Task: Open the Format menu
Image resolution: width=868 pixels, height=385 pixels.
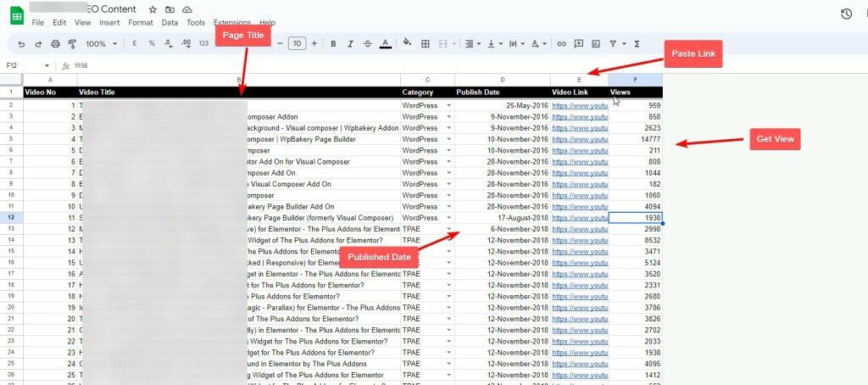Action: coord(141,22)
